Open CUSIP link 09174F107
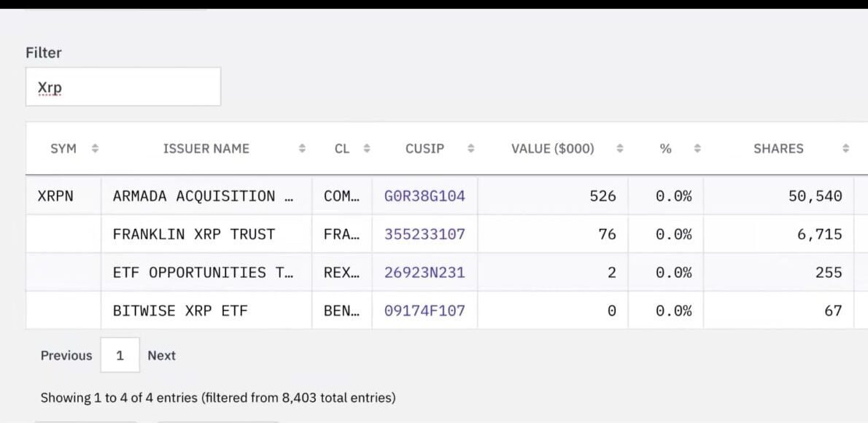The width and height of the screenshot is (868, 423). pos(425,311)
